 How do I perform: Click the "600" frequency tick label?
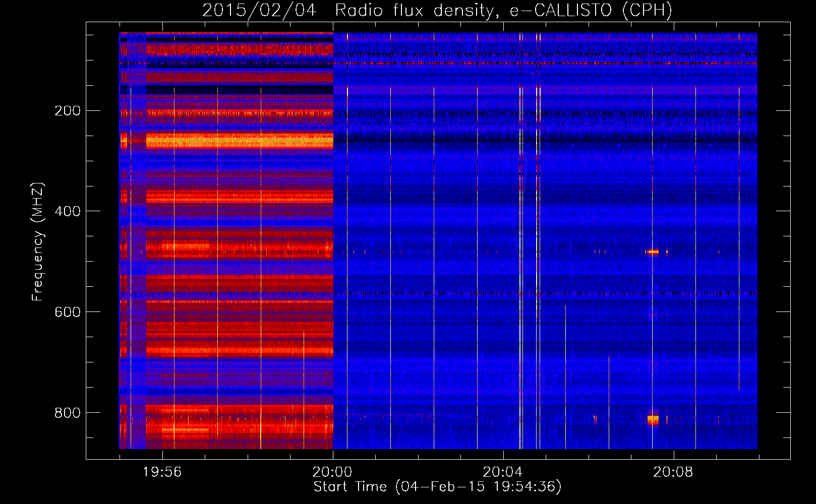point(68,312)
